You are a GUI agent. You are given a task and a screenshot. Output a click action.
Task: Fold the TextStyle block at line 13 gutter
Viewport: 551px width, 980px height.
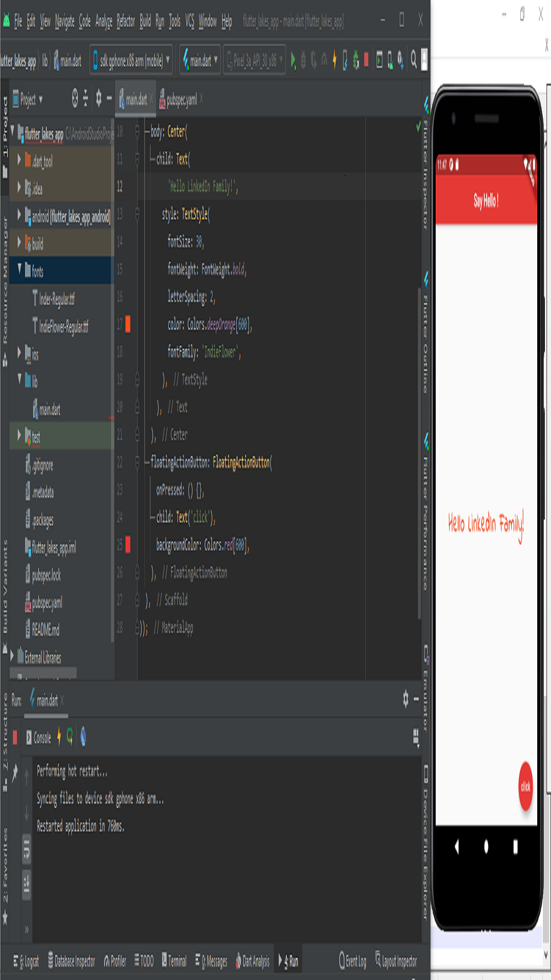click(x=137, y=214)
